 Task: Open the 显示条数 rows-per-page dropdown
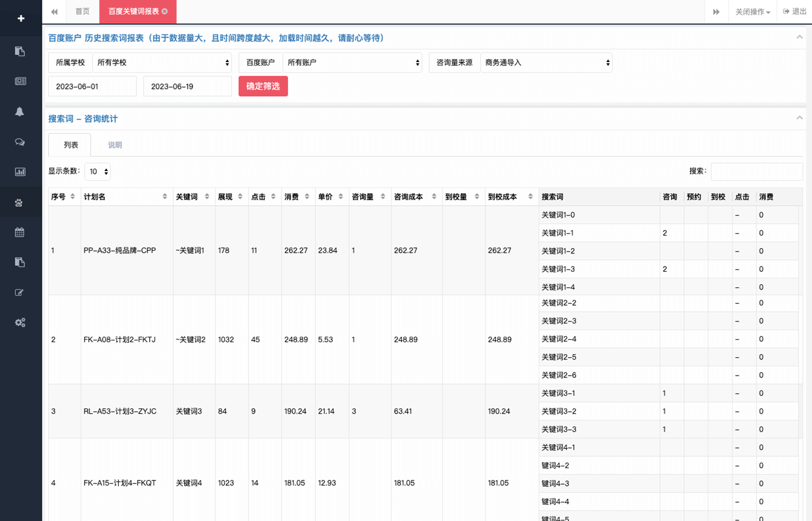pos(98,172)
